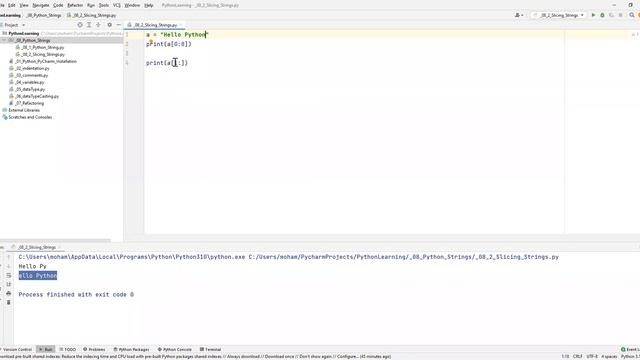Click Print icon in run console

click(9, 293)
